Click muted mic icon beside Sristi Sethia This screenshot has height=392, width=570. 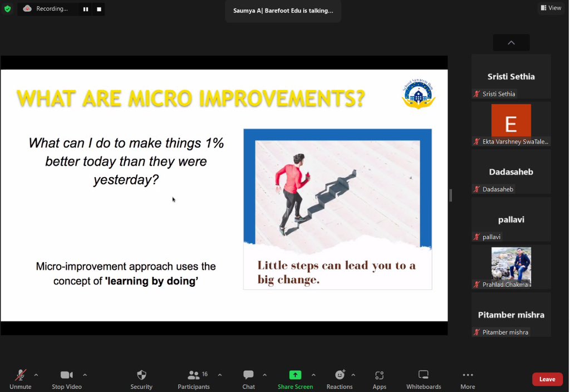(476, 94)
